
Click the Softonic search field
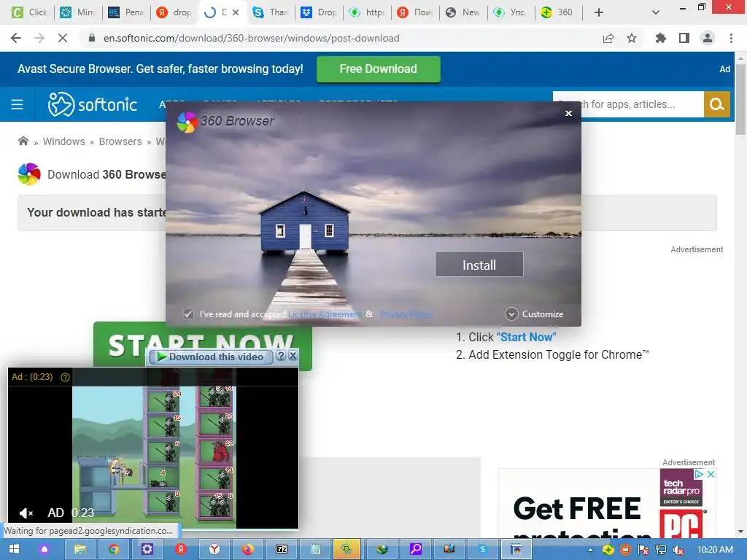[628, 104]
